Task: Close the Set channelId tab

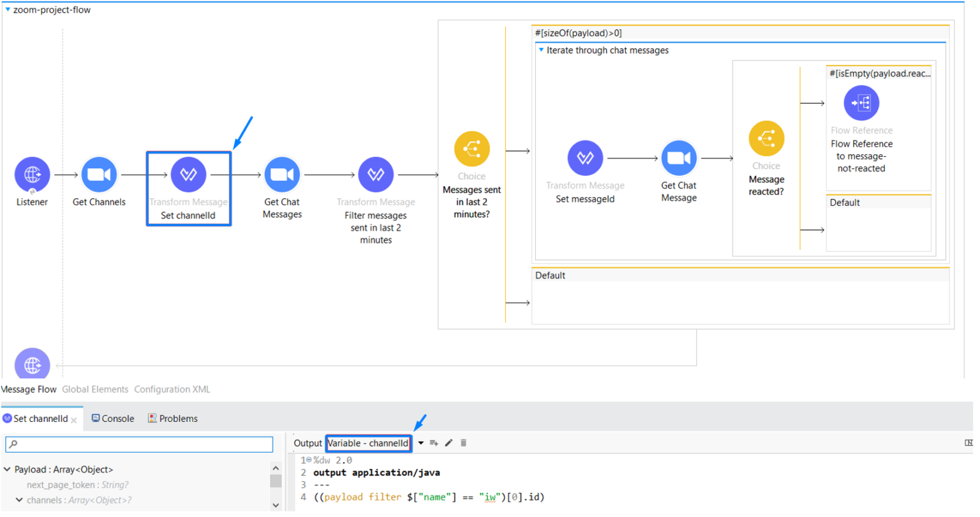Action: tap(74, 420)
